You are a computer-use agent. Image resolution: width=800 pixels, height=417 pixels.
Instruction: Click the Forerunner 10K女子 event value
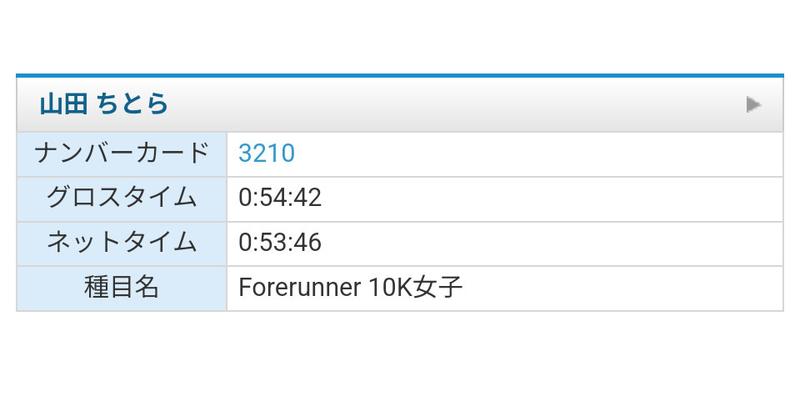pyautogui.click(x=350, y=288)
